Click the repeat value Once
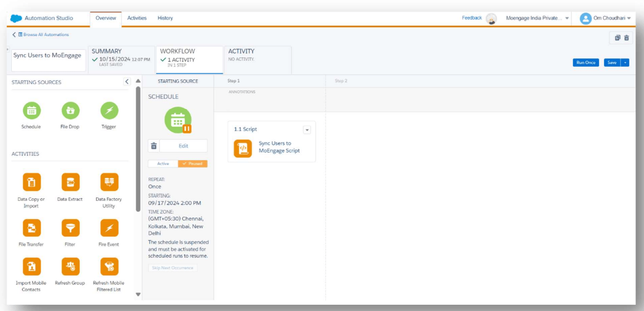The image size is (644, 311). (155, 187)
